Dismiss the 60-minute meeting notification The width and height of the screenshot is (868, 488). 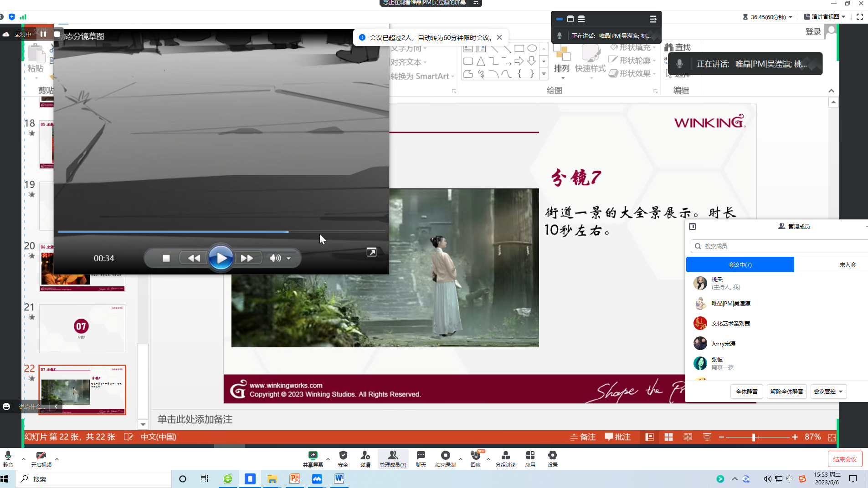tap(499, 37)
